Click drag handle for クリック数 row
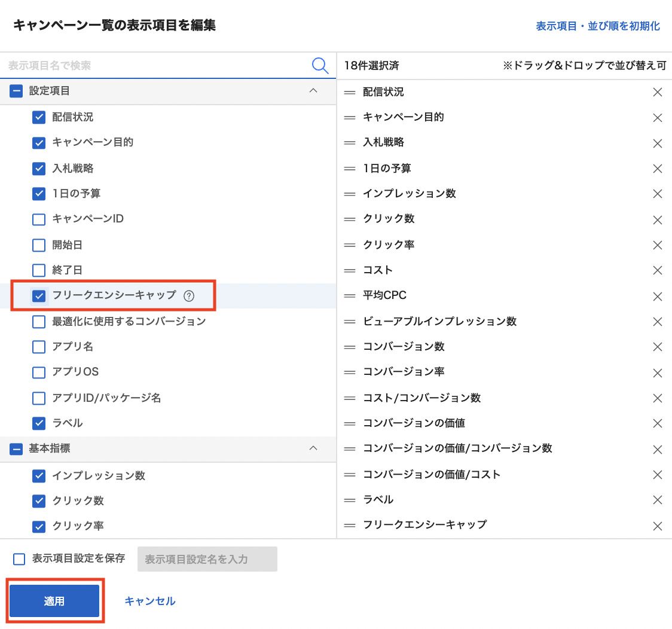This screenshot has height=629, width=672. click(x=350, y=219)
